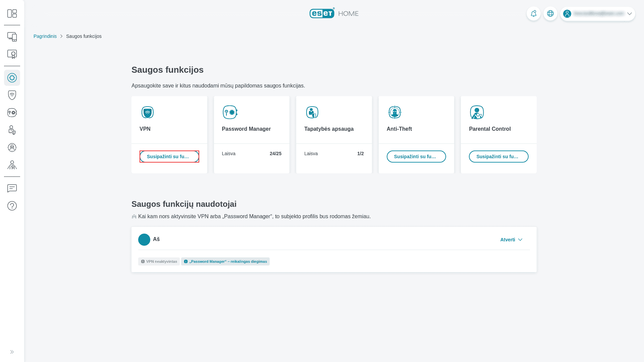Screen dimensions: 644x362
Task: Click Password Manager reikalingas diegimas tag
Action: (225, 261)
